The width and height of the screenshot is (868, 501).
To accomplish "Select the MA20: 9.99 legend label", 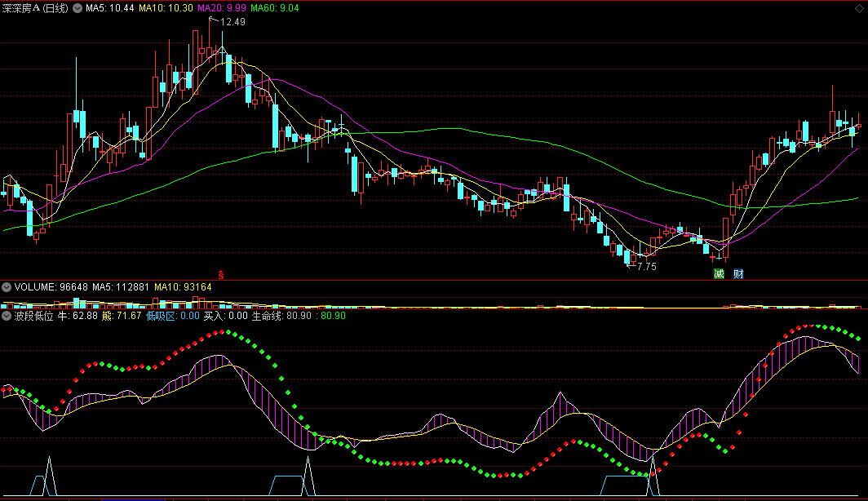I will pos(221,8).
